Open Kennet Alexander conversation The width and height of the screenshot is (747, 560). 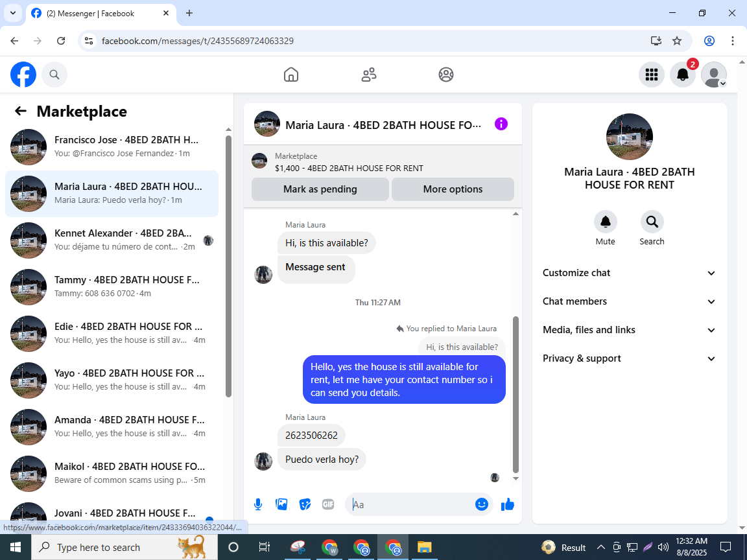(x=112, y=240)
